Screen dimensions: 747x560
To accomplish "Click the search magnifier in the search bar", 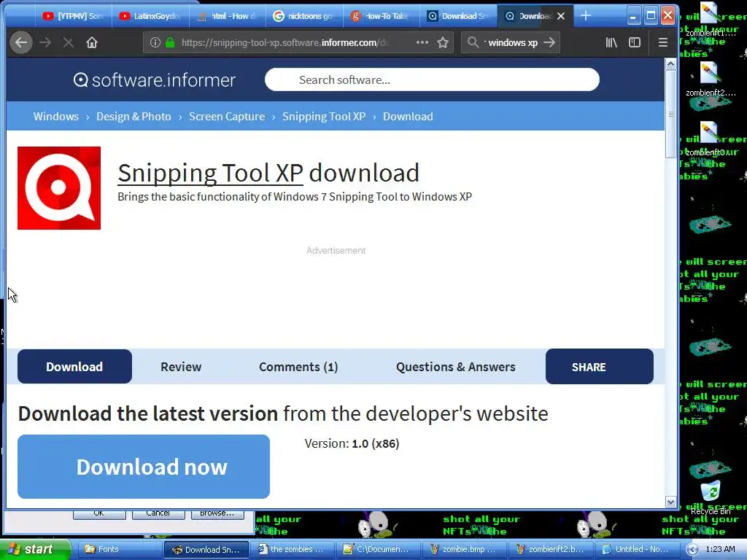I will (x=473, y=42).
